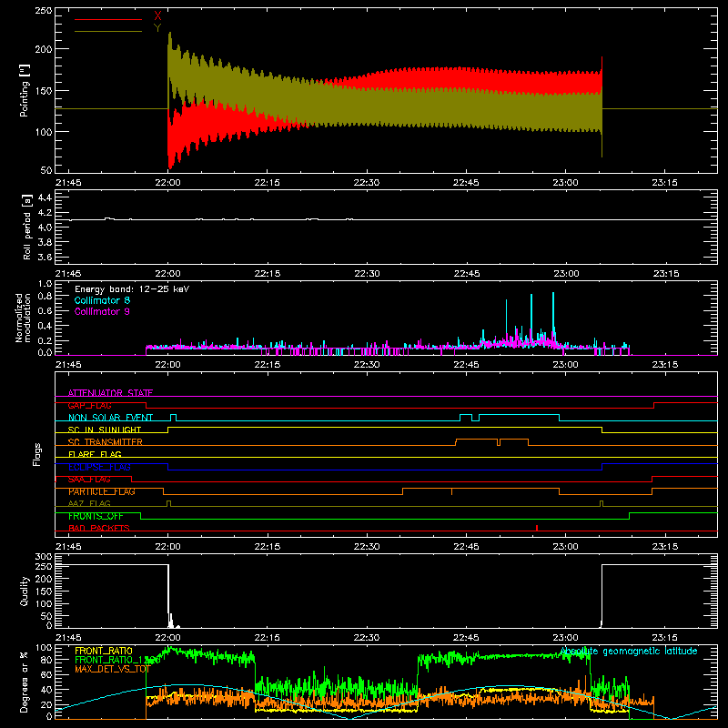Click the SC_TRANSMITTER flag label
728x728 pixels.
pos(106,442)
